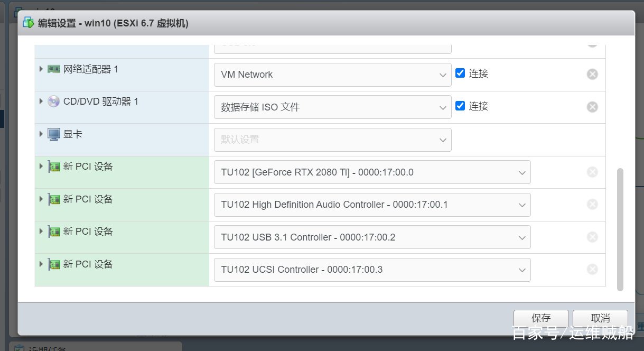Viewport: 644px width, 351px height.
Task: Expand the CD/DVD 驱动器 1 row
Action: pos(41,101)
